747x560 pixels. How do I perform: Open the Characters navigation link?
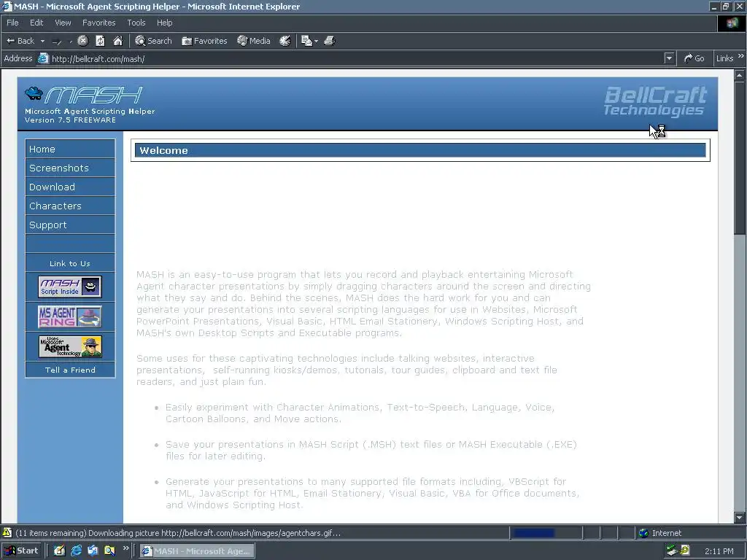coord(70,206)
